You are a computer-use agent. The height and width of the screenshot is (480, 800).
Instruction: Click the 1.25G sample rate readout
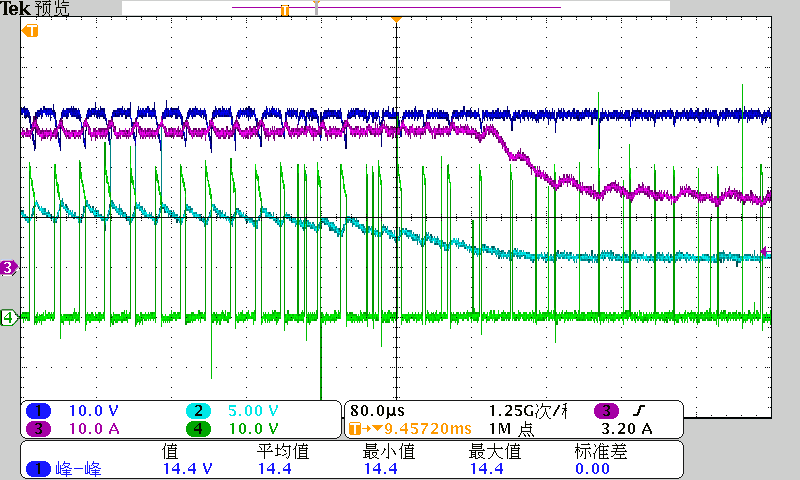(x=528, y=411)
